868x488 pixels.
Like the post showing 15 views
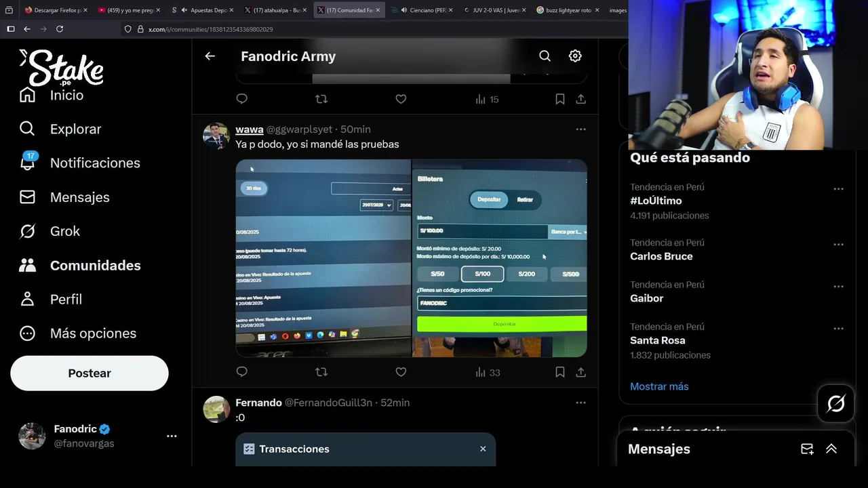click(401, 99)
